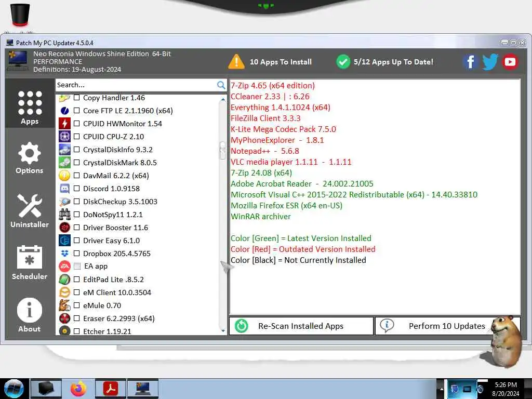The height and width of the screenshot is (399, 532).
Task: Check the CPUID HWMonitor 1.54 checkbox
Action: (77, 124)
